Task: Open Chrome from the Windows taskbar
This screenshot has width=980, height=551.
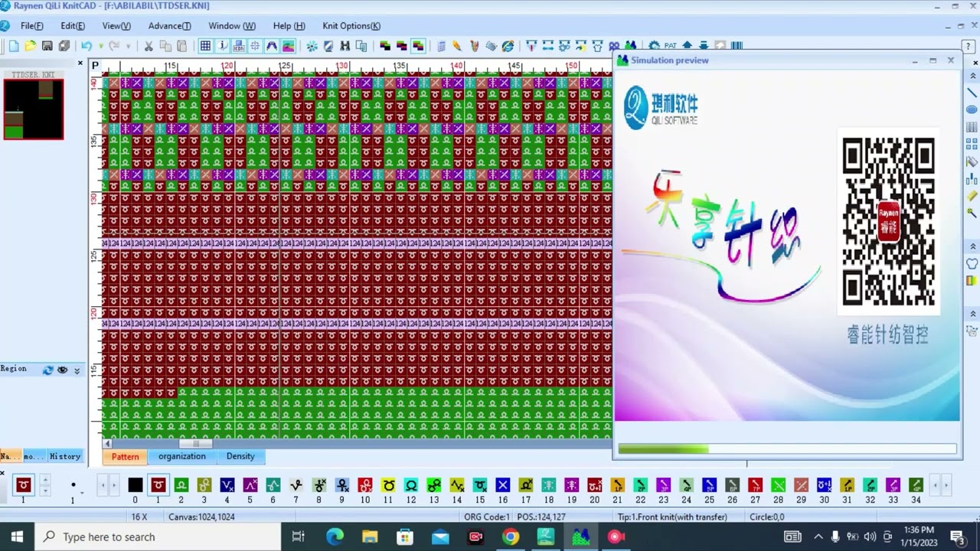Action: point(511,537)
